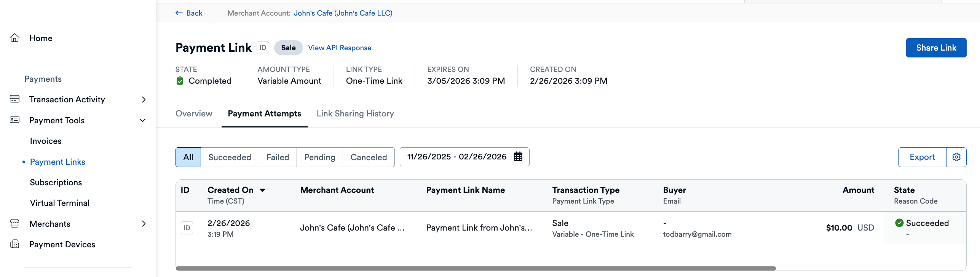The width and height of the screenshot is (980, 277).
Task: Click the row ID icon for 2/26/2026 attempt
Action: [187, 228]
